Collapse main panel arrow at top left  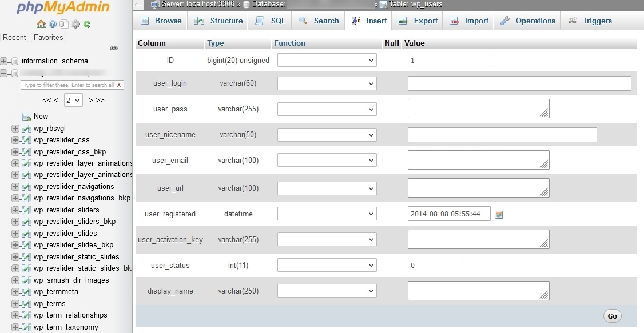point(138,5)
